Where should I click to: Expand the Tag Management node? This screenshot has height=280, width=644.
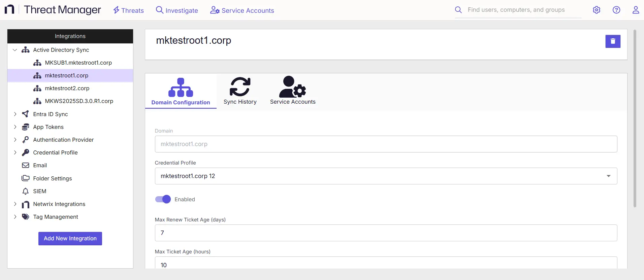[x=15, y=217]
